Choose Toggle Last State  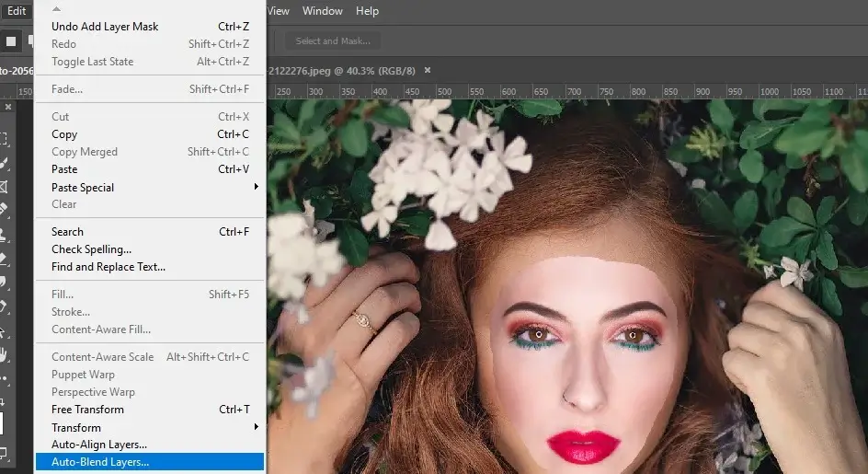[x=150, y=62]
